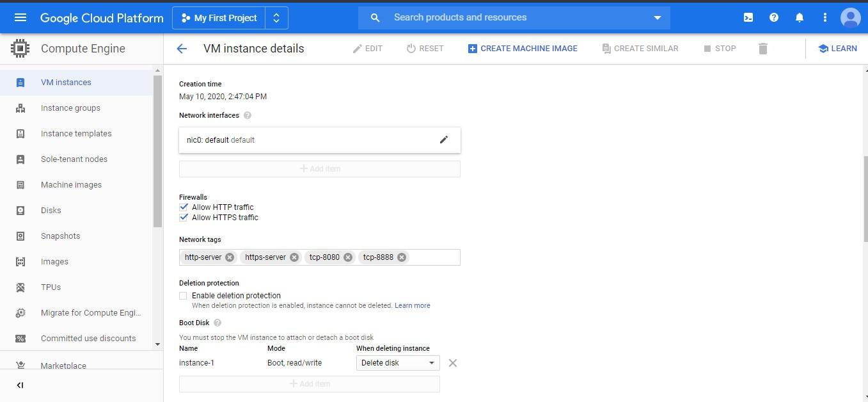Follow the deletion protection Learn more link
Viewport: 868px width, 402px height.
[413, 305]
